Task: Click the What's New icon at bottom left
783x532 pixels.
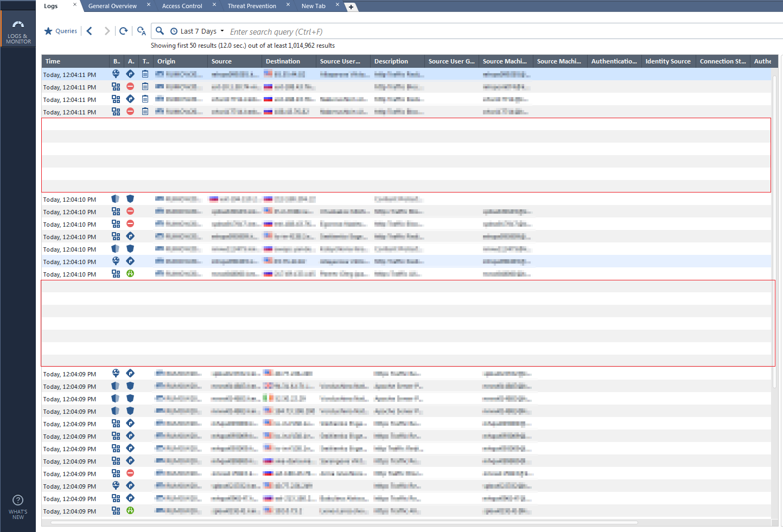Action: coord(18,500)
